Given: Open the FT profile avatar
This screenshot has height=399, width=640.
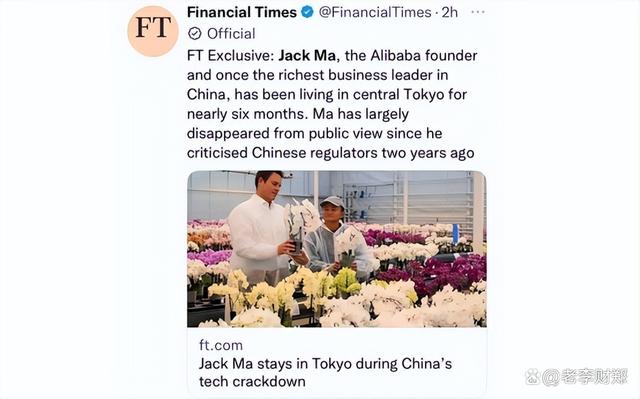Looking at the screenshot, I should (x=153, y=30).
